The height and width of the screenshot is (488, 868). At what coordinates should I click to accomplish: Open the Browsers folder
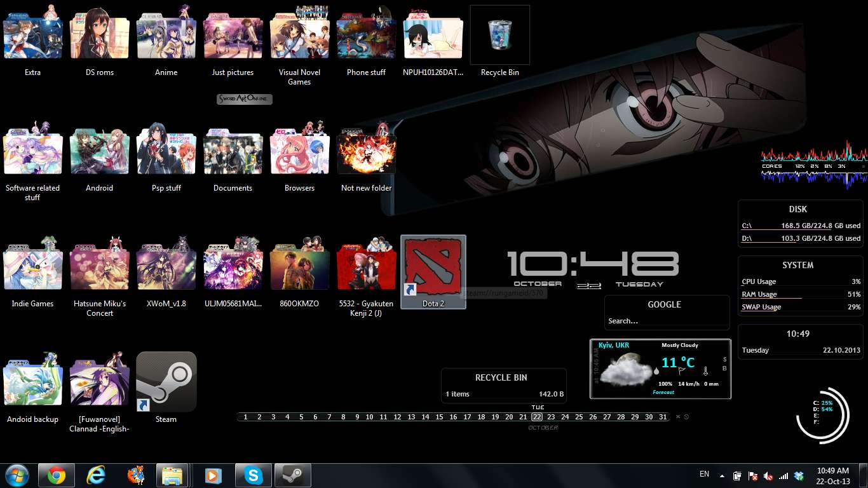pos(299,147)
